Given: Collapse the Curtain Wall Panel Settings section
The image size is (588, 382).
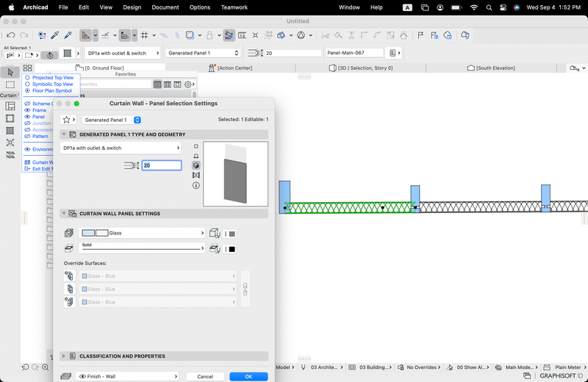Looking at the screenshot, I should click(x=64, y=213).
